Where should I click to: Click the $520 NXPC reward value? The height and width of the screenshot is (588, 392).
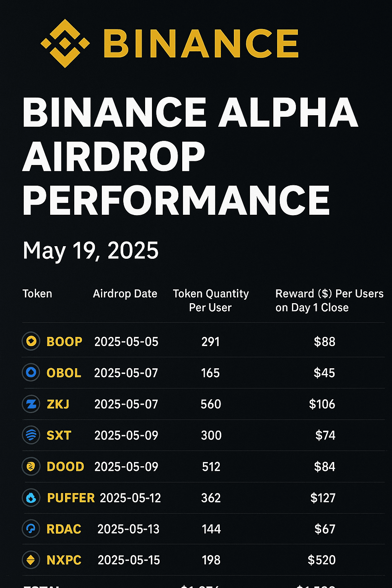[x=322, y=560]
